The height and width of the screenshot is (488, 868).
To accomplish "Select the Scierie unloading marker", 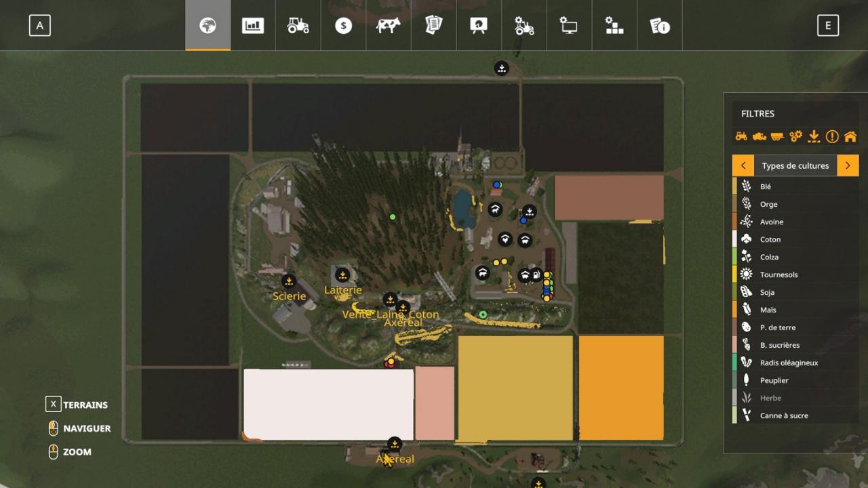I will coord(289,281).
